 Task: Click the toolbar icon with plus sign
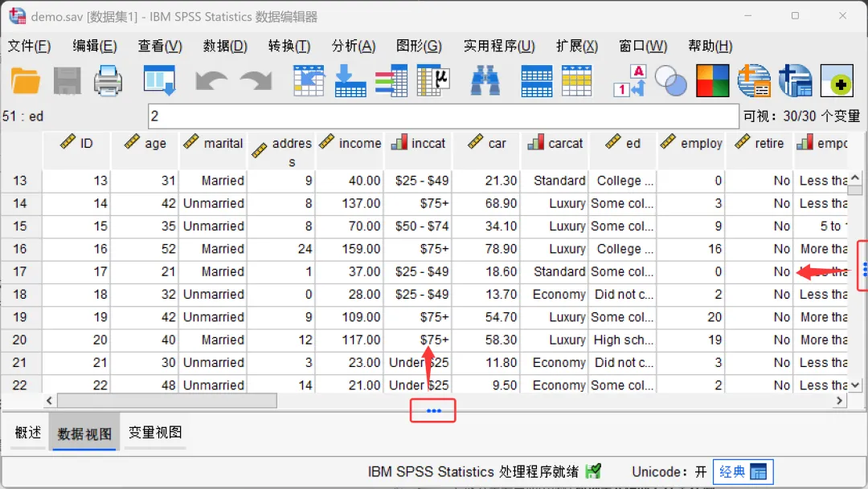(x=837, y=81)
